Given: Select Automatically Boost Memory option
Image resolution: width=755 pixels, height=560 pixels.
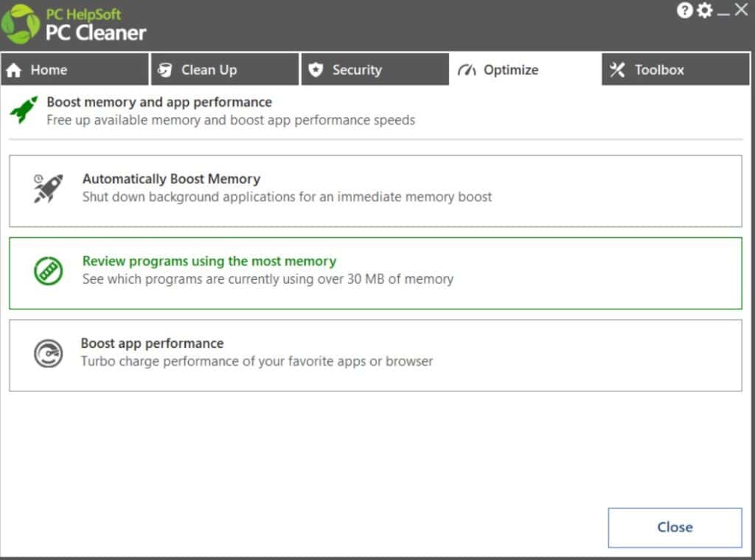Looking at the screenshot, I should click(375, 191).
